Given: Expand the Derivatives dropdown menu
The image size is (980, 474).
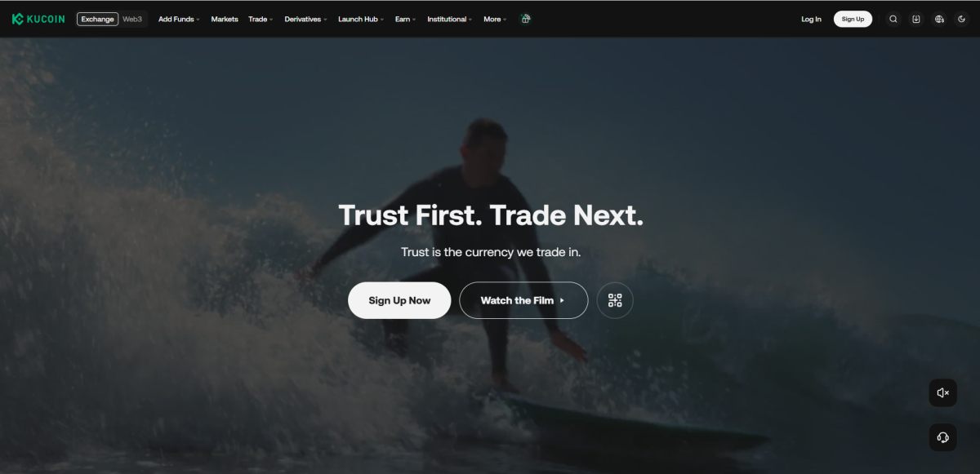Looking at the screenshot, I should (x=305, y=19).
